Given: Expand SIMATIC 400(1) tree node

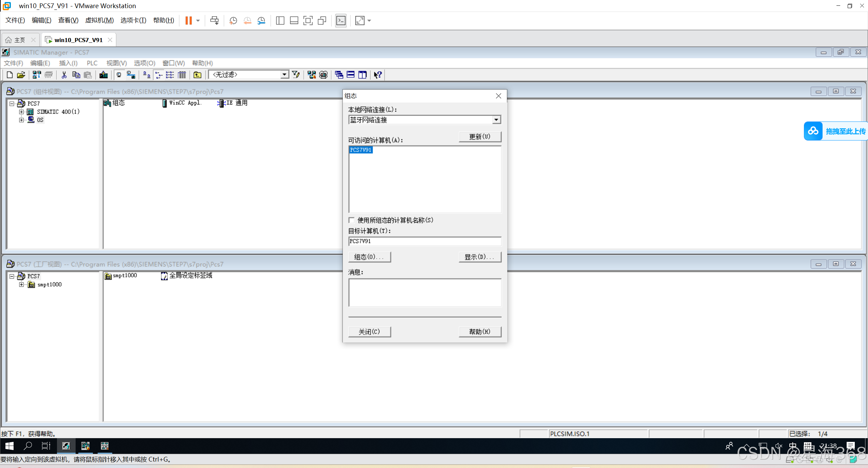Looking at the screenshot, I should tap(21, 112).
